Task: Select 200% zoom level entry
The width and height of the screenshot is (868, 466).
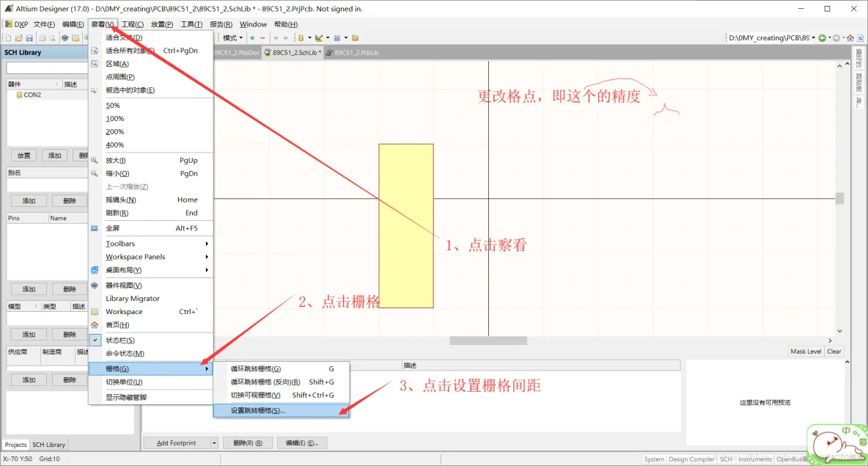Action: (x=150, y=132)
